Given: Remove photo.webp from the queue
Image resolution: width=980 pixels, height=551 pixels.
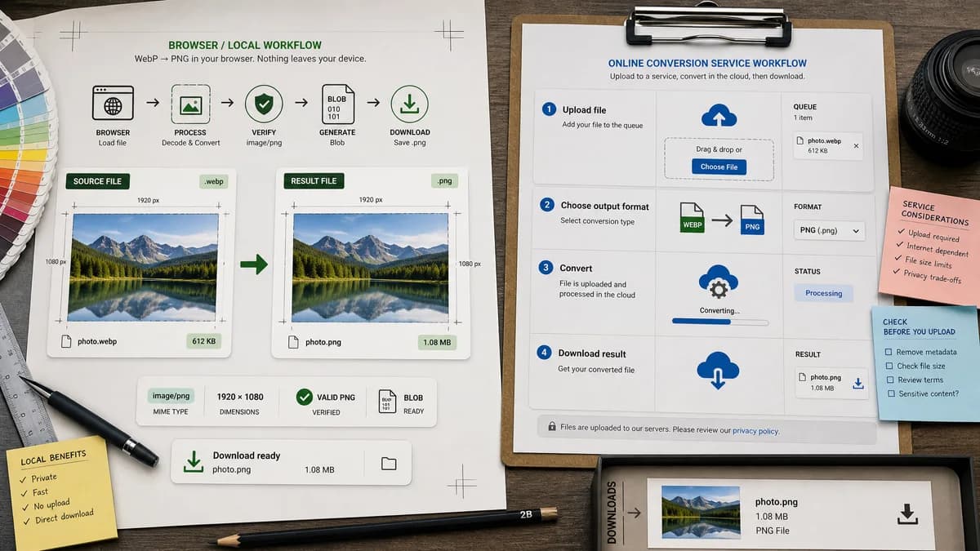Looking at the screenshot, I should tap(856, 145).
